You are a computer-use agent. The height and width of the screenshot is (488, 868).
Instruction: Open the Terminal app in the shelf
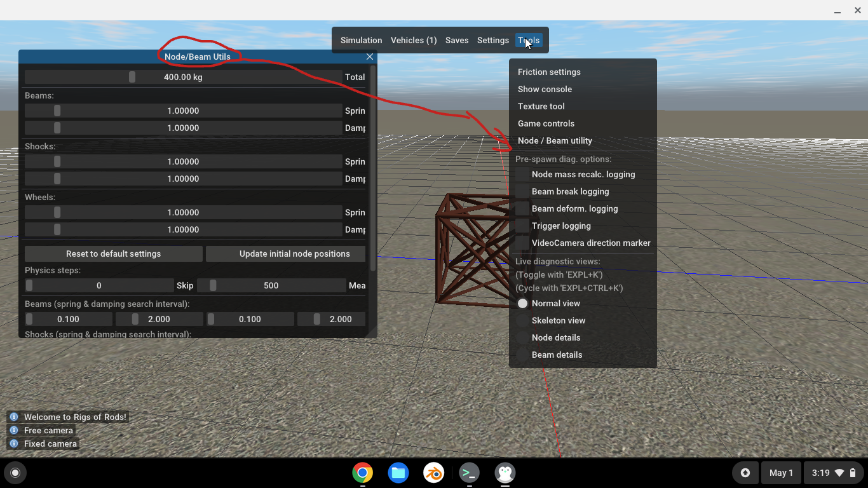pos(470,473)
